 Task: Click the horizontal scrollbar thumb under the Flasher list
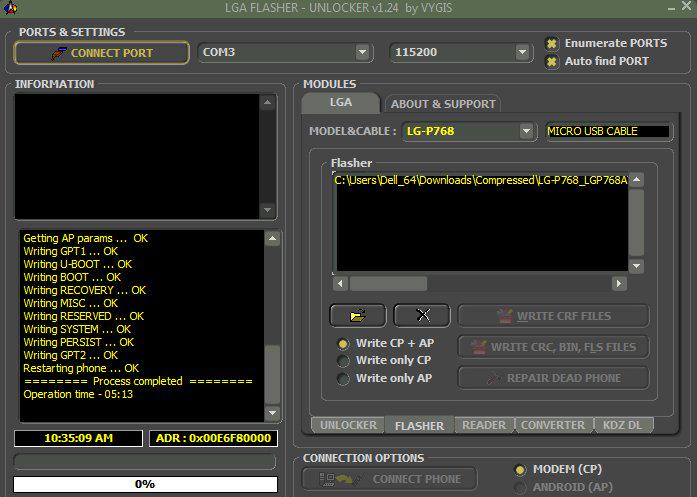point(388,284)
